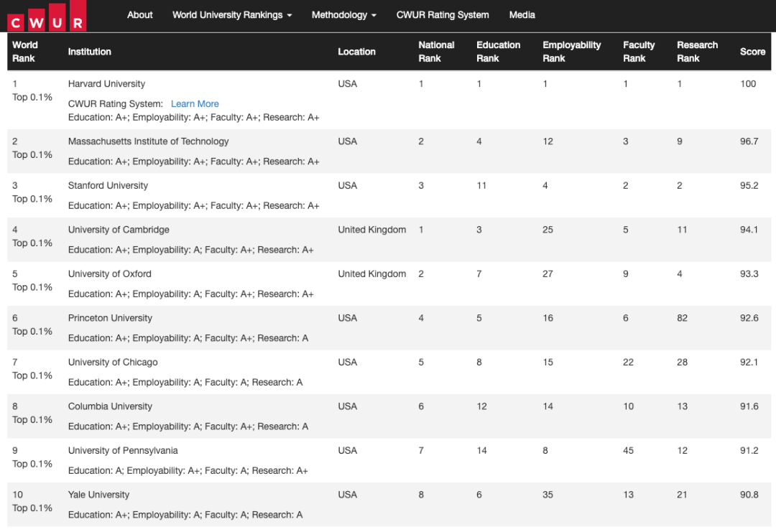This screenshot has width=776, height=532.
Task: Select Yale University institution name
Action: pyautogui.click(x=98, y=495)
